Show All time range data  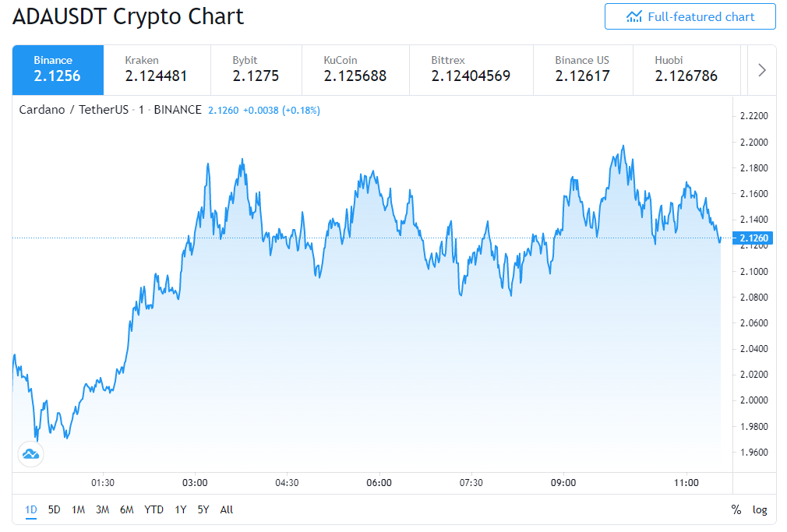click(227, 510)
